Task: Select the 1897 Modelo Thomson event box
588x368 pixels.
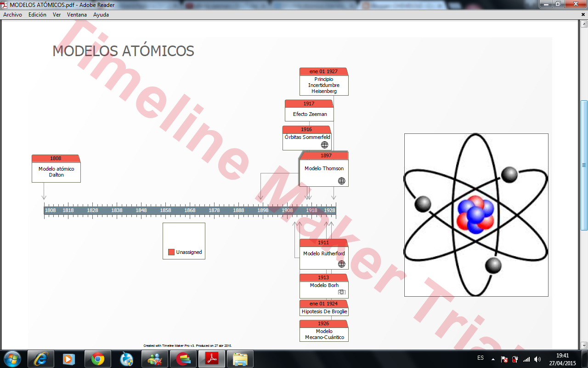Action: tap(324, 168)
